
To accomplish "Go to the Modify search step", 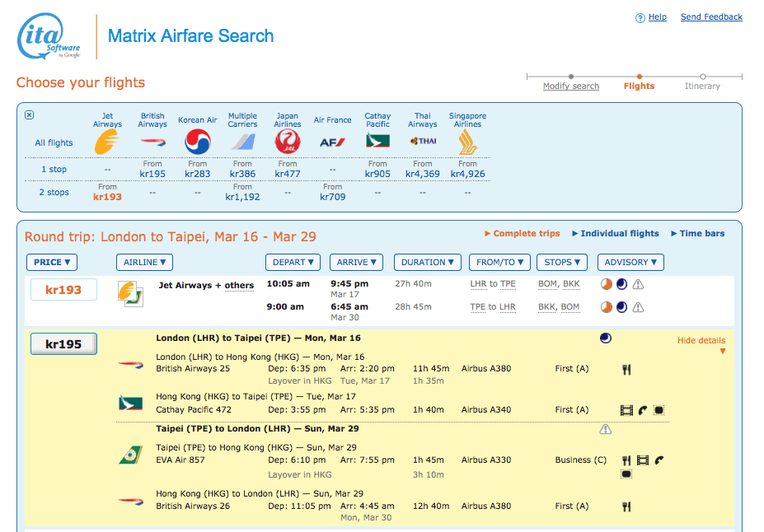I will 571,86.
